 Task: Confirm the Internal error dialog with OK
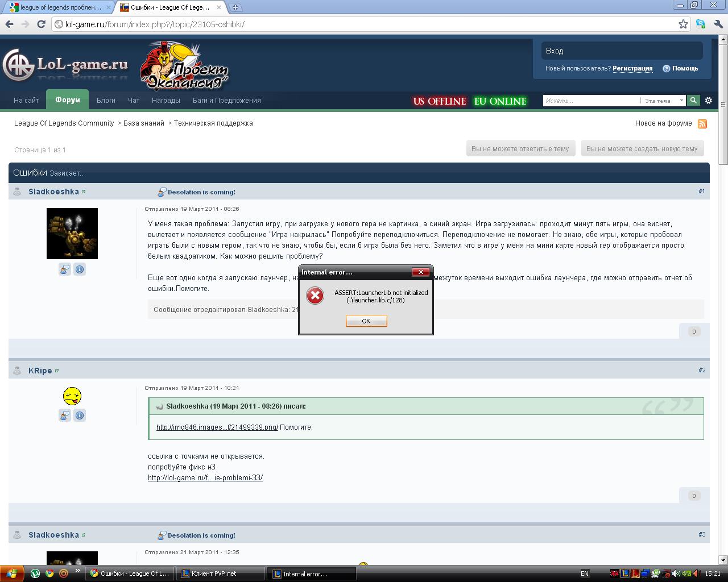(366, 321)
